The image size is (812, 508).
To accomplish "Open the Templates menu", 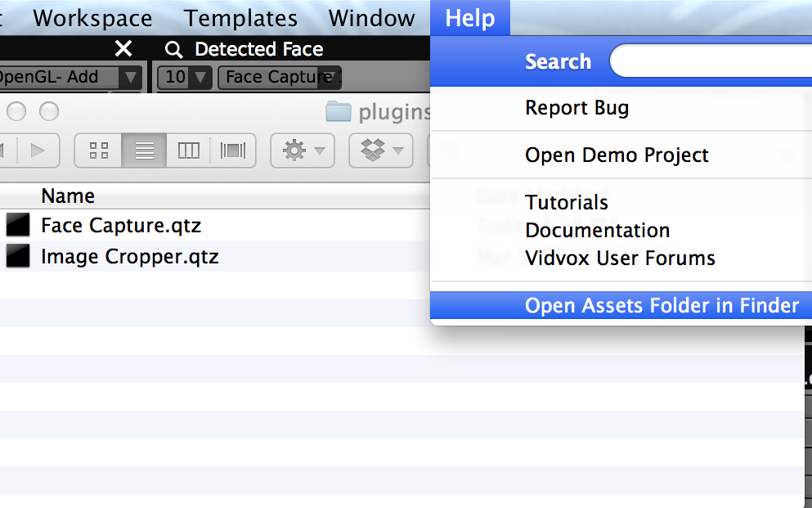I will tap(240, 19).
